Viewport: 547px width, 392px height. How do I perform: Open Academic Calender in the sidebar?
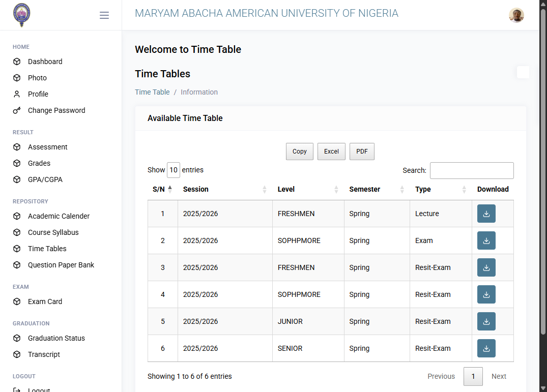coord(59,216)
